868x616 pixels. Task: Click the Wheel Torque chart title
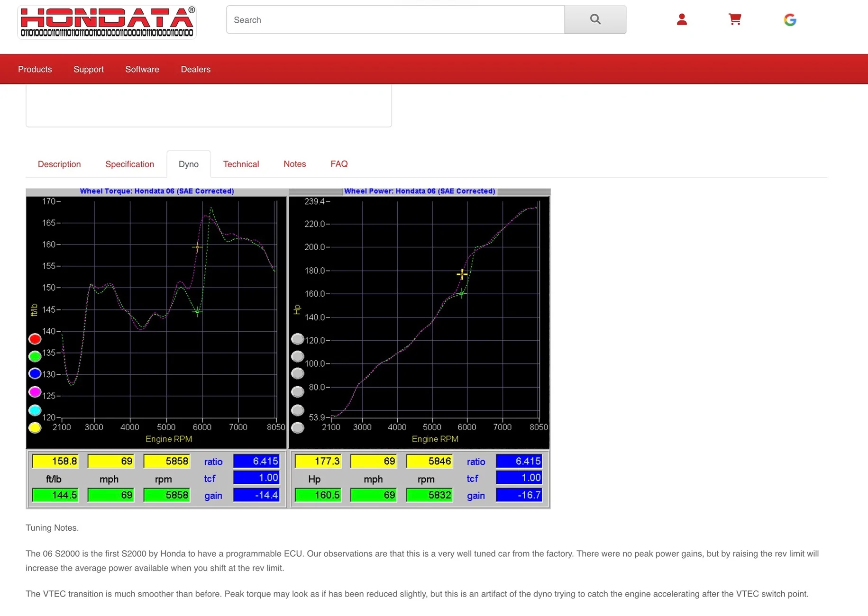pyautogui.click(x=157, y=191)
